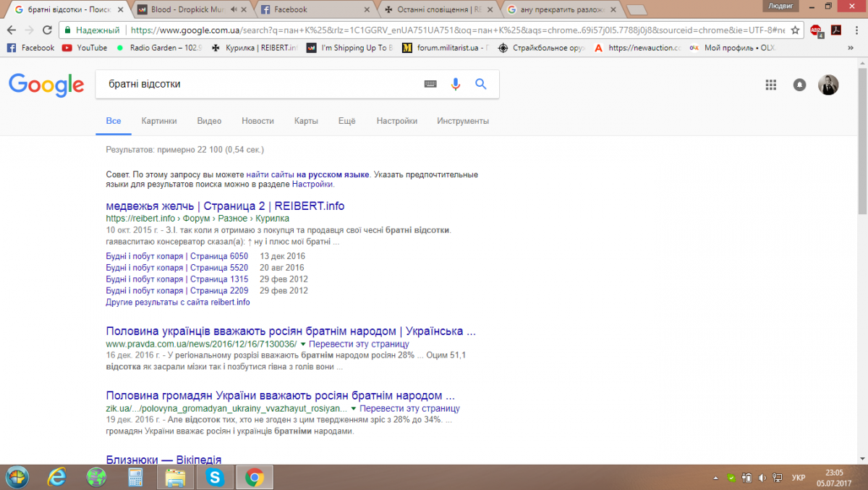This screenshot has height=490, width=868.
Task: Open Настройки link in language tip
Action: pos(313,184)
